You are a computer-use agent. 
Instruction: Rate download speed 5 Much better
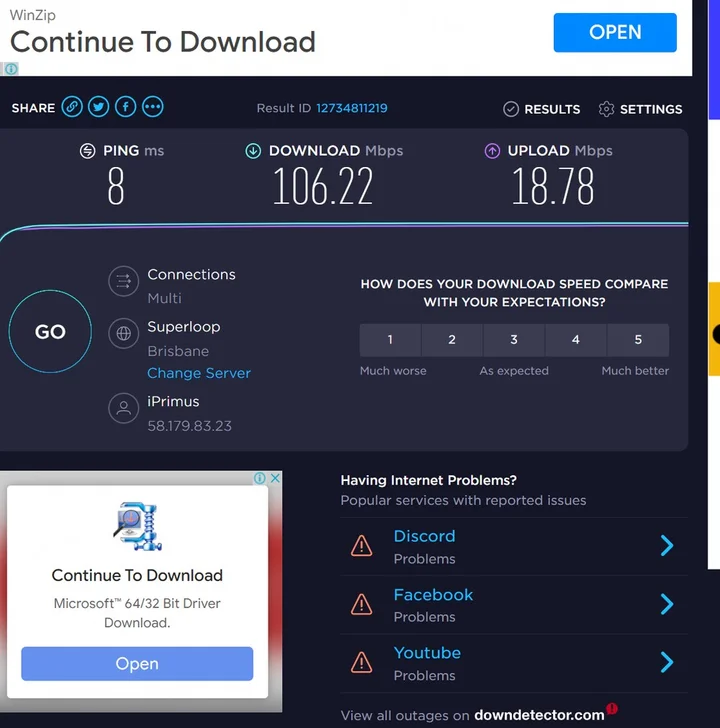638,340
